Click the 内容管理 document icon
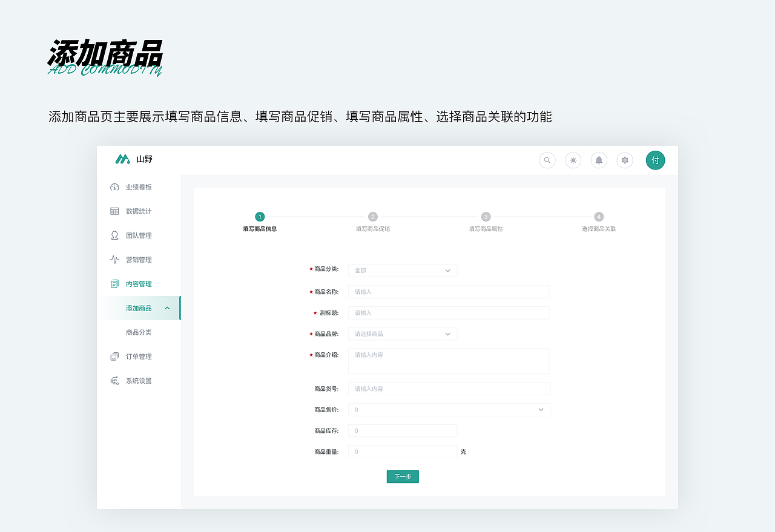Viewport: 775px width, 532px height. pos(114,284)
